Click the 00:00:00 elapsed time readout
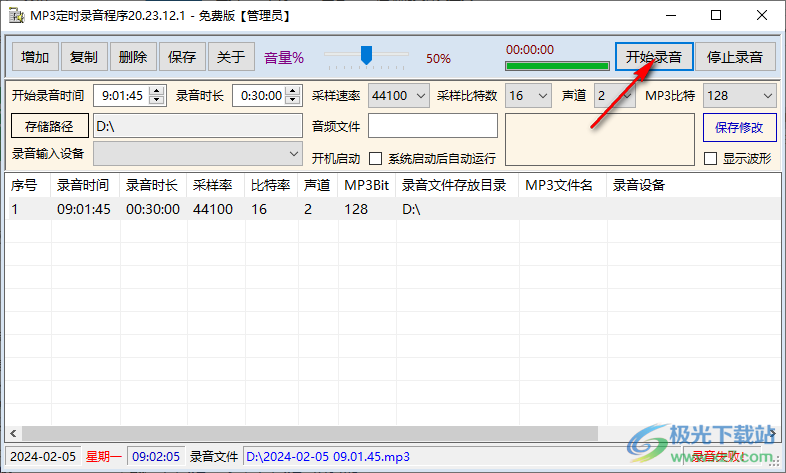Screen dimensions: 786x473 pyautogui.click(x=530, y=50)
